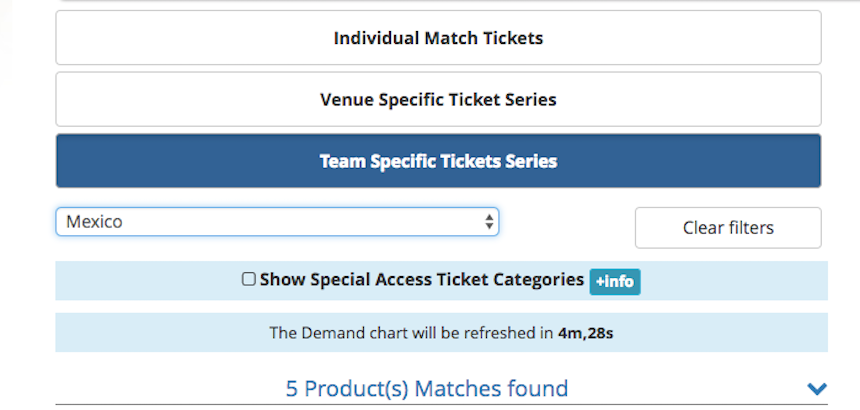Enable the Special Access Ticket Categories checkbox
This screenshot has height=410, width=860.
pyautogui.click(x=249, y=280)
